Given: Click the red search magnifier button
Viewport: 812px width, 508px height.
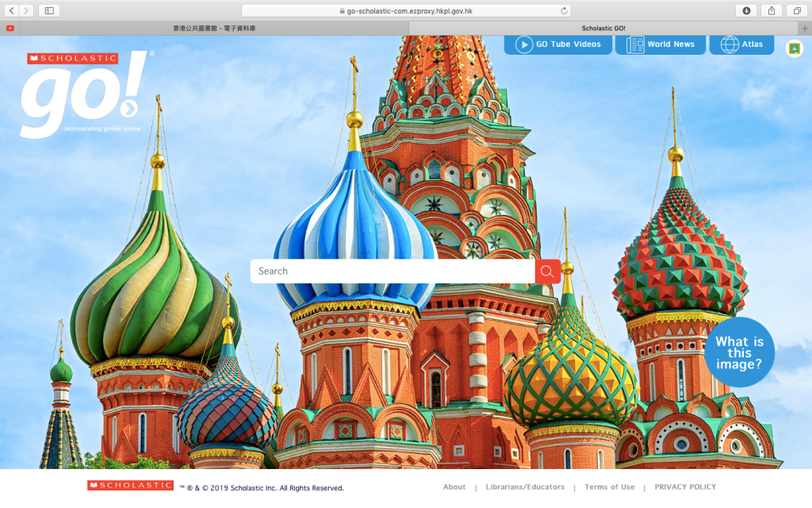Looking at the screenshot, I should click(547, 271).
